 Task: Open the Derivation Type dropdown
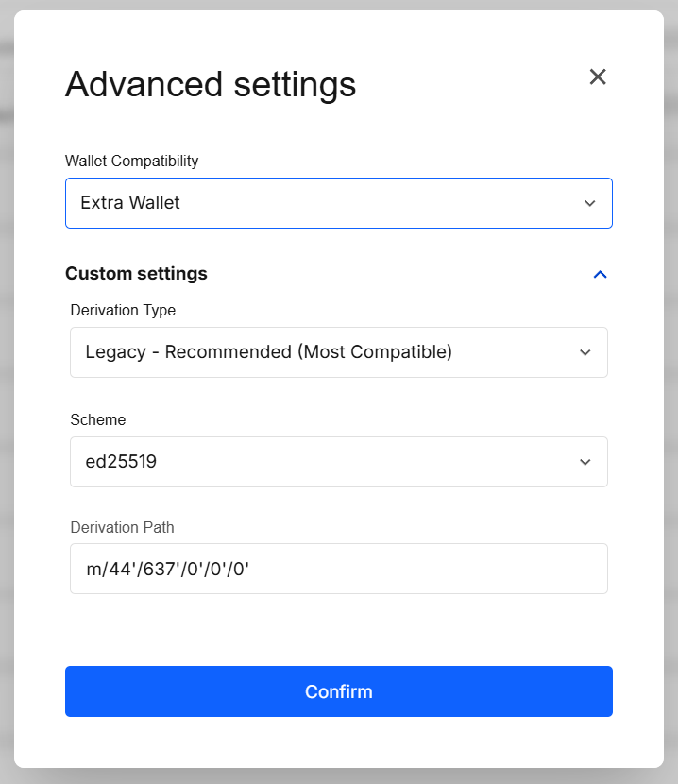[x=339, y=351]
